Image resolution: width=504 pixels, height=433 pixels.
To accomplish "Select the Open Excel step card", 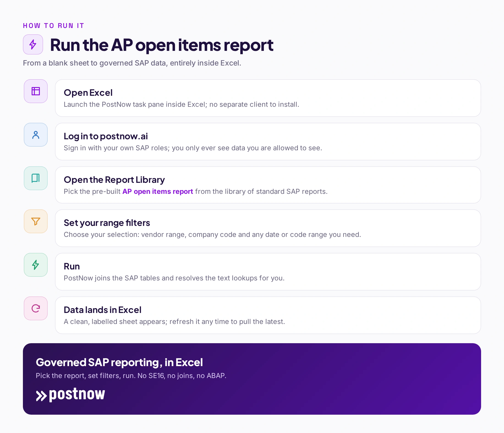I will coord(268,98).
